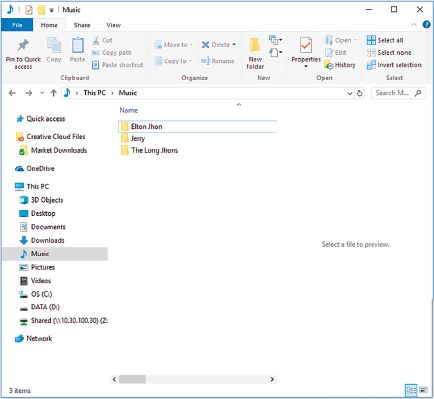Image resolution: width=434 pixels, height=399 pixels.
Task: Click Select all
Action: 385,40
